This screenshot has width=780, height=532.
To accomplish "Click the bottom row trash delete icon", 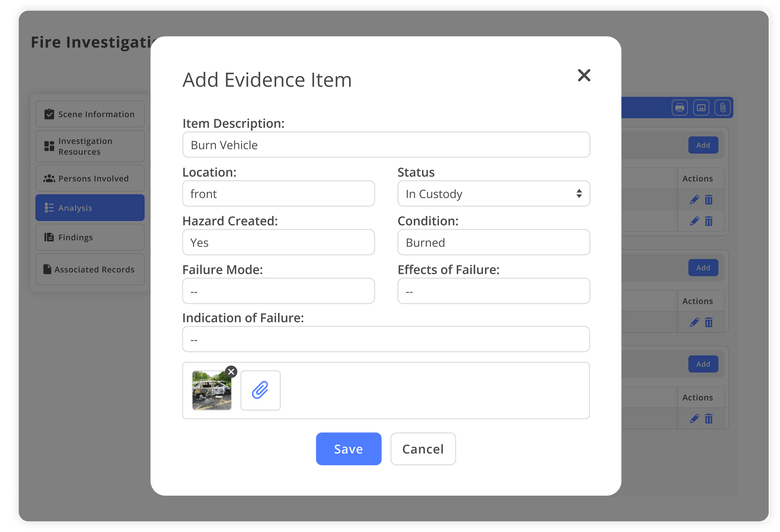I will pyautogui.click(x=708, y=419).
